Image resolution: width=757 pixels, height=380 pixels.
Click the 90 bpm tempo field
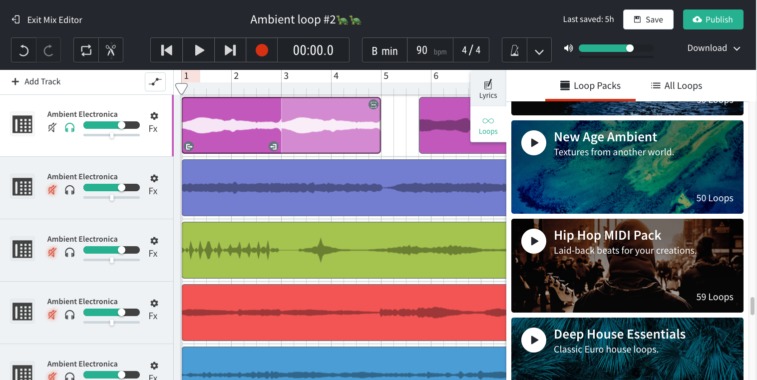[430, 50]
